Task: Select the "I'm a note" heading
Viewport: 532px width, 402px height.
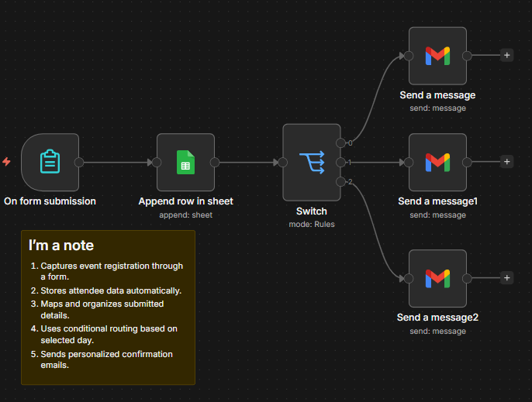Action: click(x=61, y=246)
